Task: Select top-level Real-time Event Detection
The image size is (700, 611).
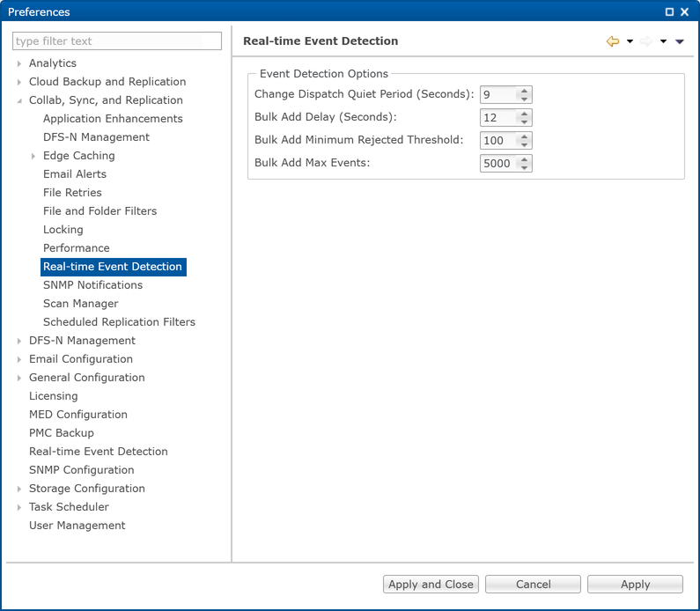Action: tap(99, 452)
